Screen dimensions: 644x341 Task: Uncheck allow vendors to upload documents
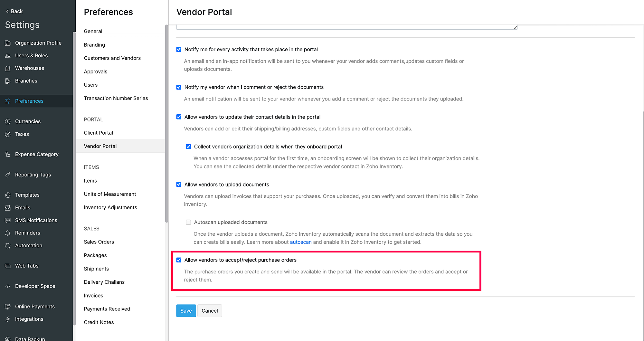(179, 184)
